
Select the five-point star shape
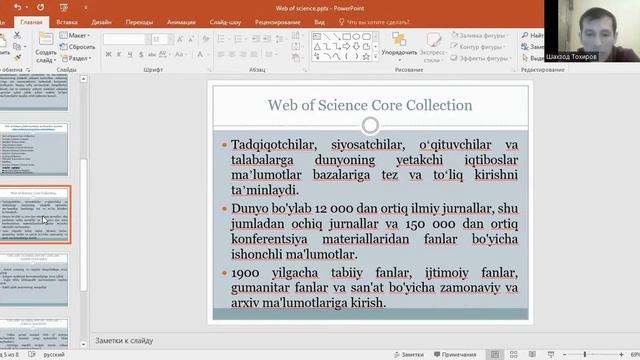366,56
